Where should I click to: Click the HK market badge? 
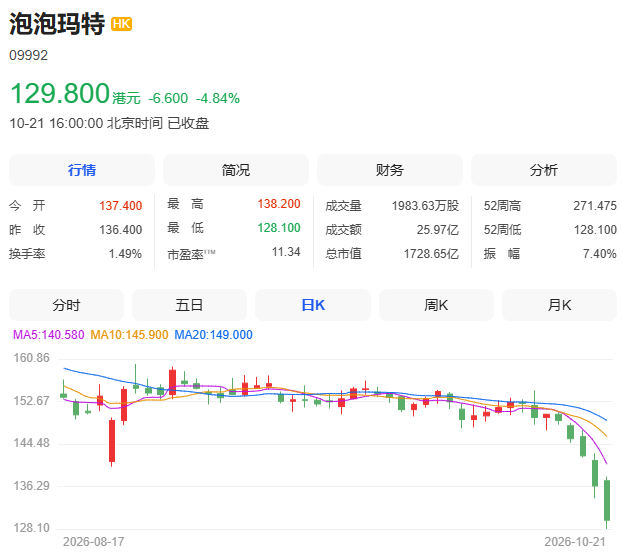121,24
